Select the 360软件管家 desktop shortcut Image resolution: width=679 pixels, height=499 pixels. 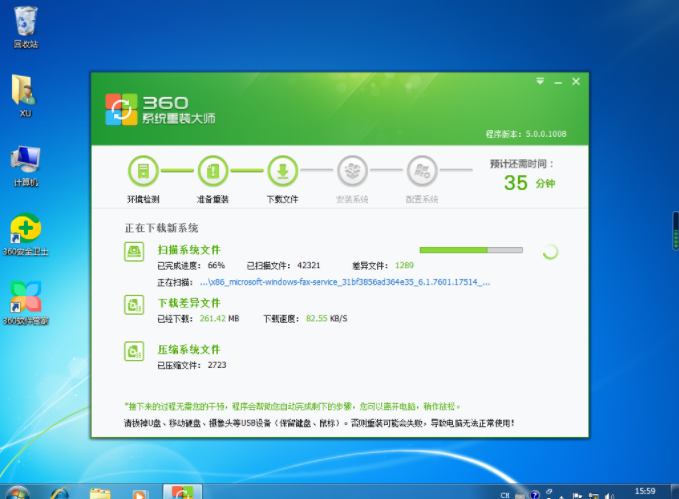point(26,303)
